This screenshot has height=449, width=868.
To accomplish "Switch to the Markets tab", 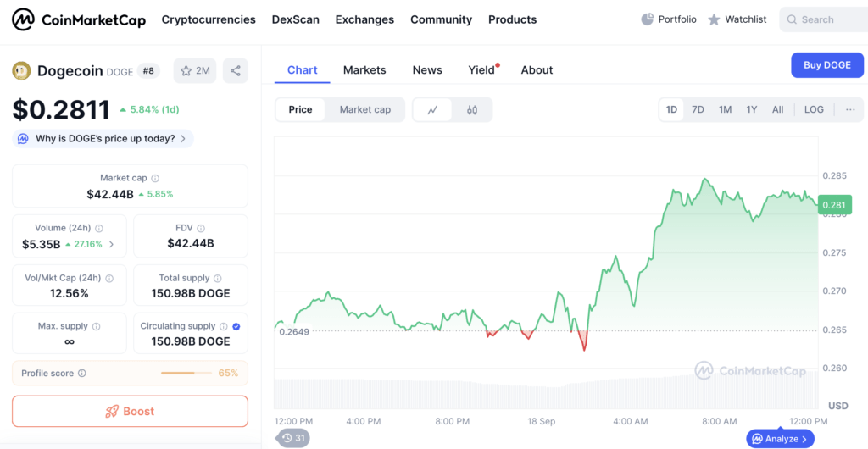I will pos(364,70).
